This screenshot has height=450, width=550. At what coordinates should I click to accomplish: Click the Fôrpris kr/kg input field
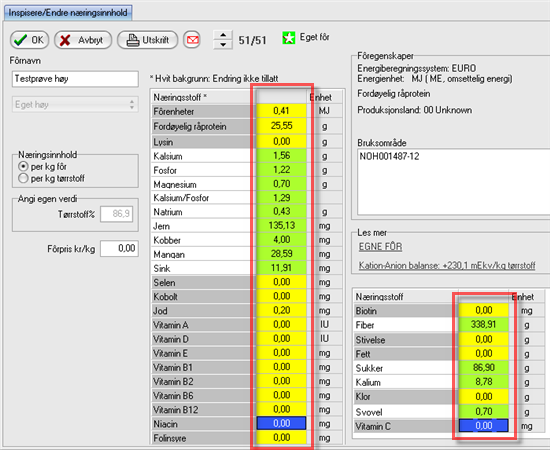click(119, 248)
